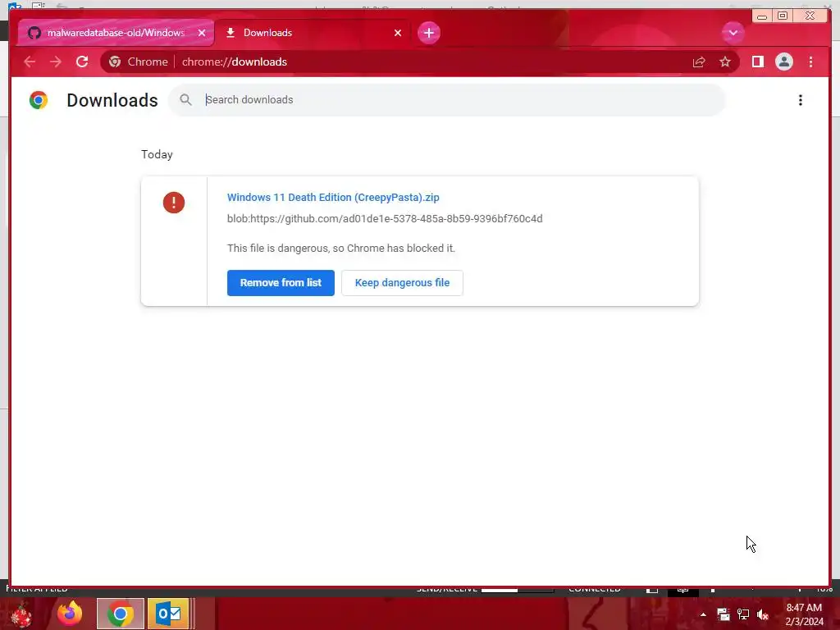Click the share page icon in address bar
This screenshot has height=630, width=840.
699,62
